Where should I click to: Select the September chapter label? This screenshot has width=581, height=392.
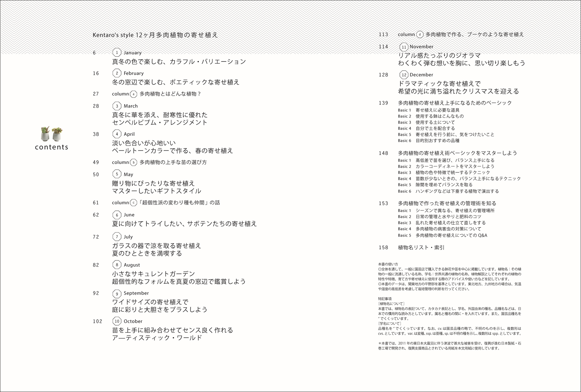click(x=136, y=293)
